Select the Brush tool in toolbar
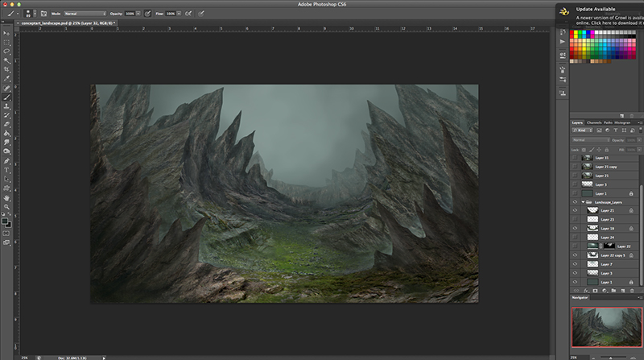Image resolution: width=644 pixels, height=360 pixels. tap(6, 97)
